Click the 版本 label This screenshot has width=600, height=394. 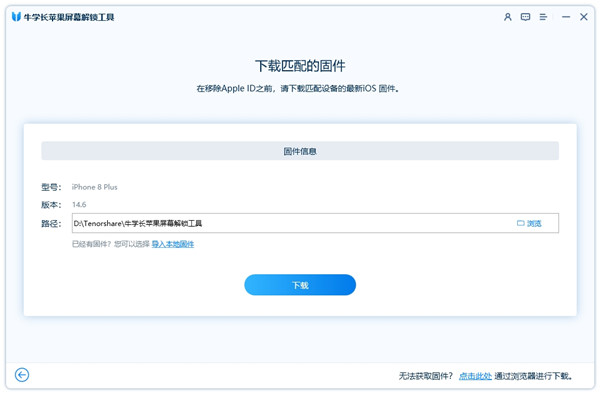tap(51, 205)
